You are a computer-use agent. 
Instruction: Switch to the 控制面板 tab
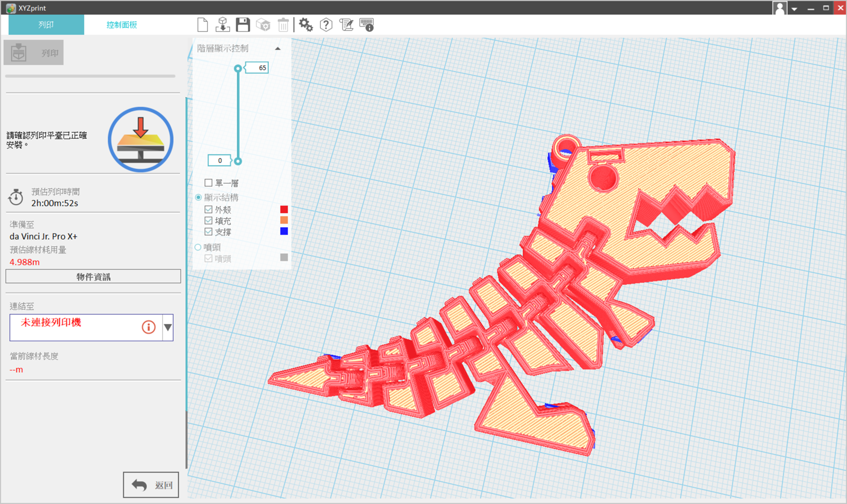point(122,25)
